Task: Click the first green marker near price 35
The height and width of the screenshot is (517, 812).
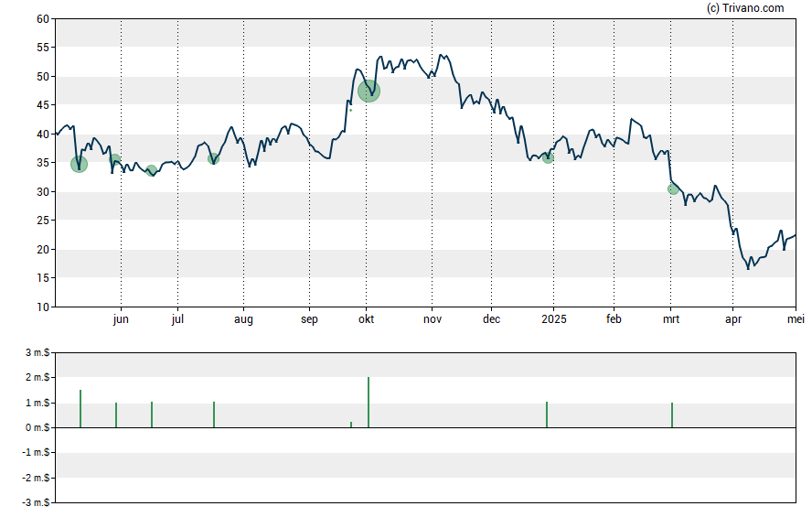Action: (80, 164)
